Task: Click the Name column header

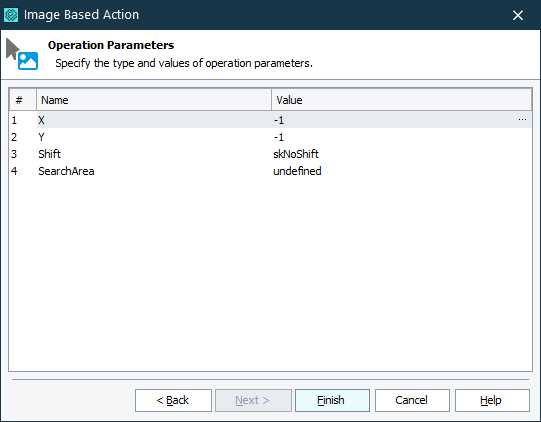Action: tap(154, 100)
